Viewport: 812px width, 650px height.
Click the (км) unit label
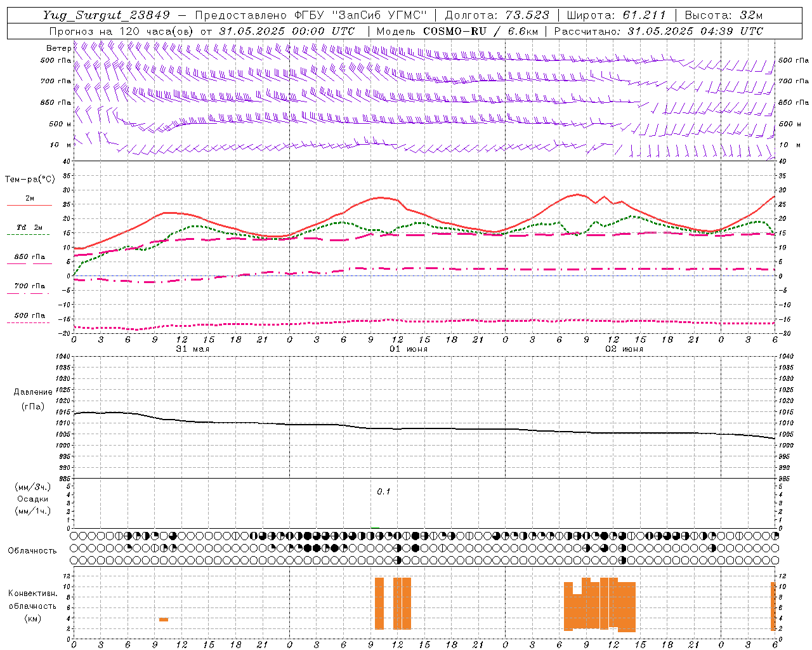click(x=33, y=618)
